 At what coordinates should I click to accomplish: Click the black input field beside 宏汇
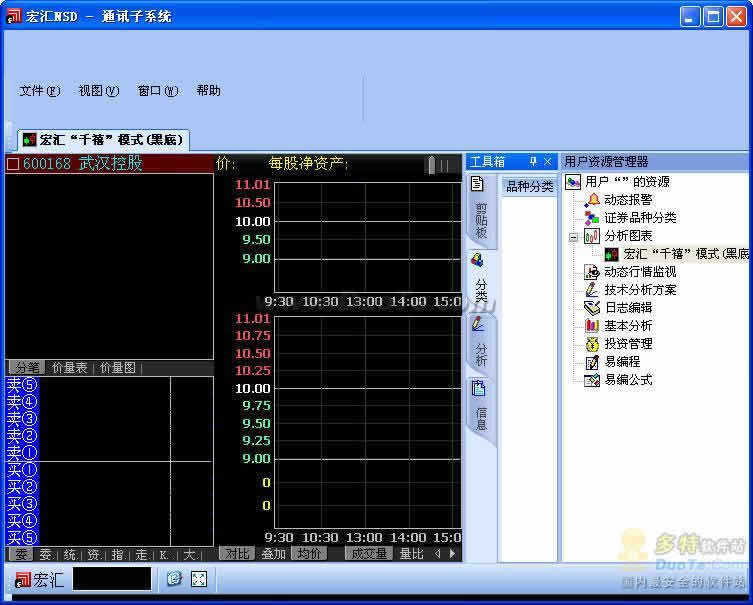click(111, 579)
